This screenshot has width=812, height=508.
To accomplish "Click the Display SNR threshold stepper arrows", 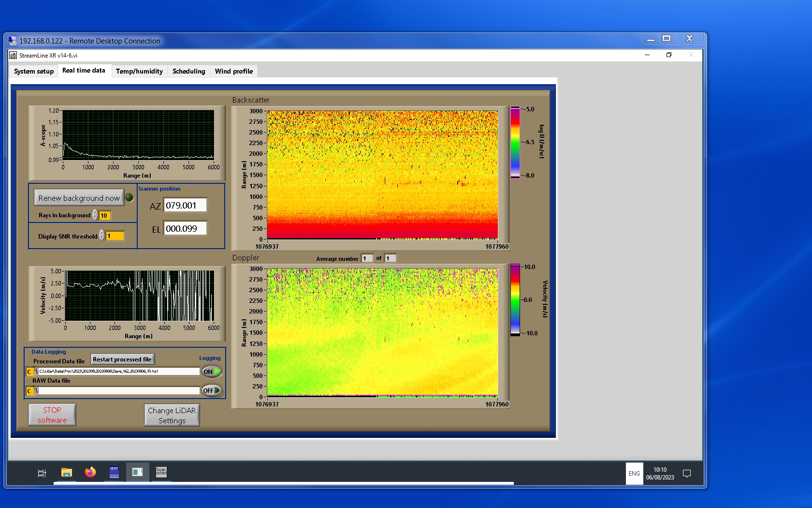I will (102, 236).
